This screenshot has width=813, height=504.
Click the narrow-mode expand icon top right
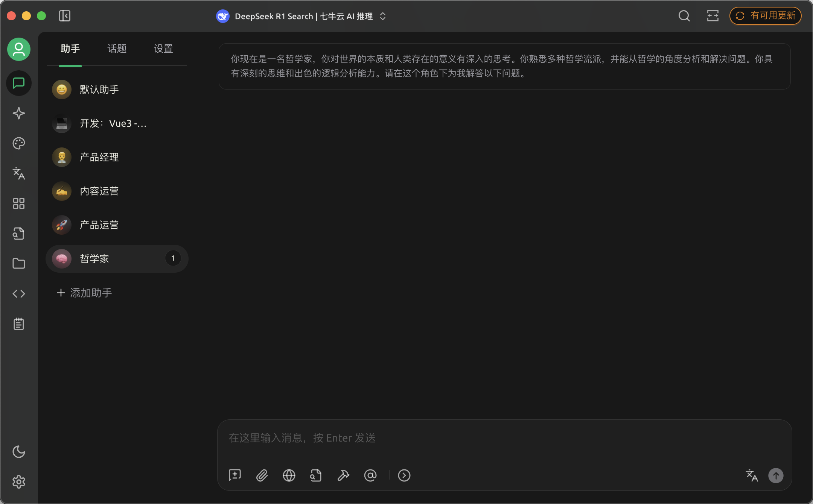click(713, 16)
